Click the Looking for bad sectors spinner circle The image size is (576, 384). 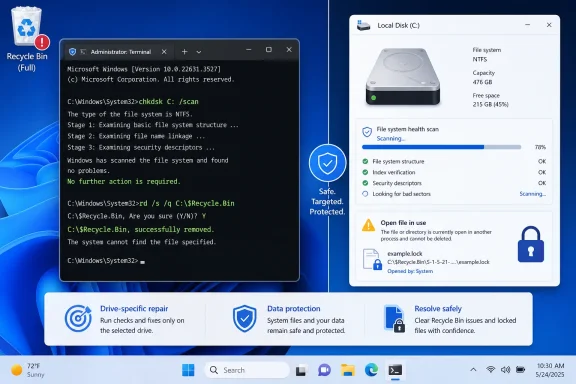365,194
